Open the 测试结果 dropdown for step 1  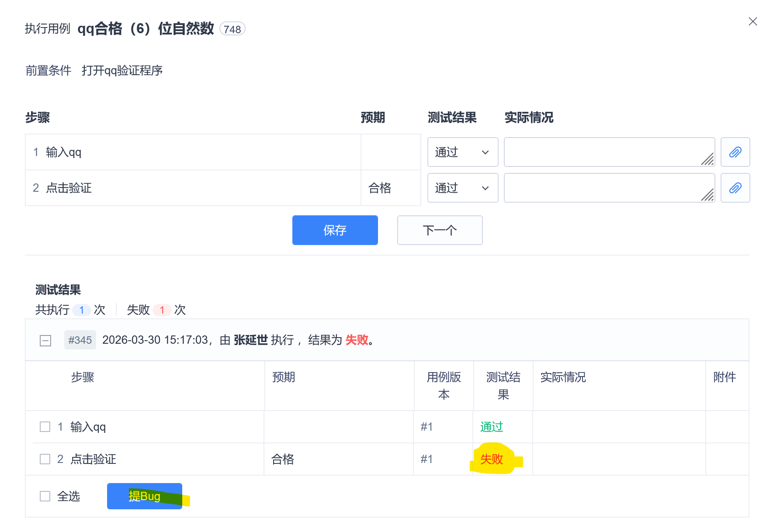tap(462, 152)
